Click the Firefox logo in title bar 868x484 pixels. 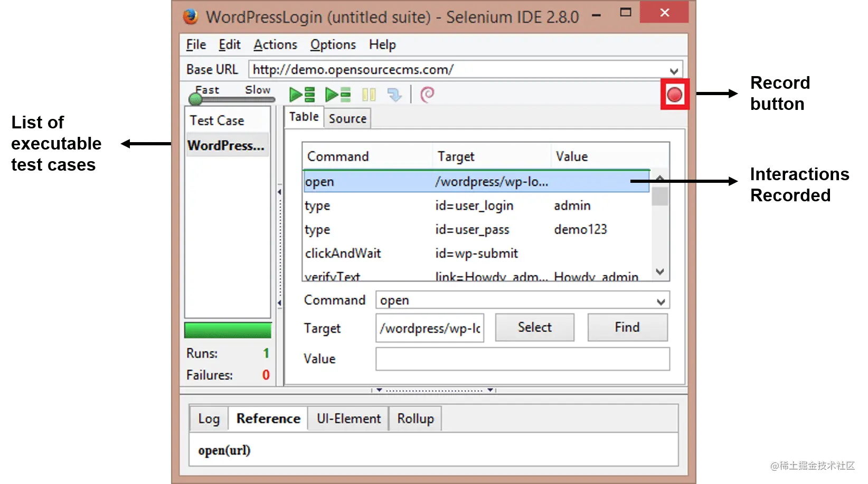[190, 16]
